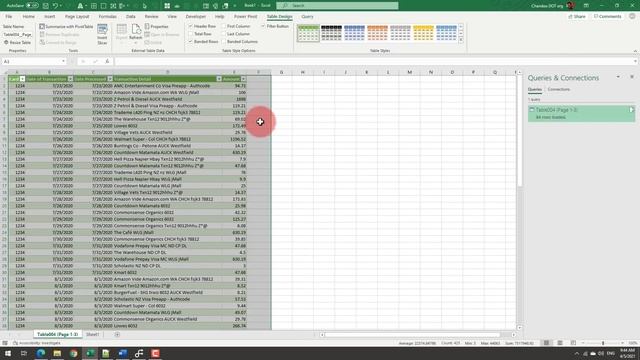Click the Save icon in title bar
This screenshot has width=640, height=360.
(46, 6)
